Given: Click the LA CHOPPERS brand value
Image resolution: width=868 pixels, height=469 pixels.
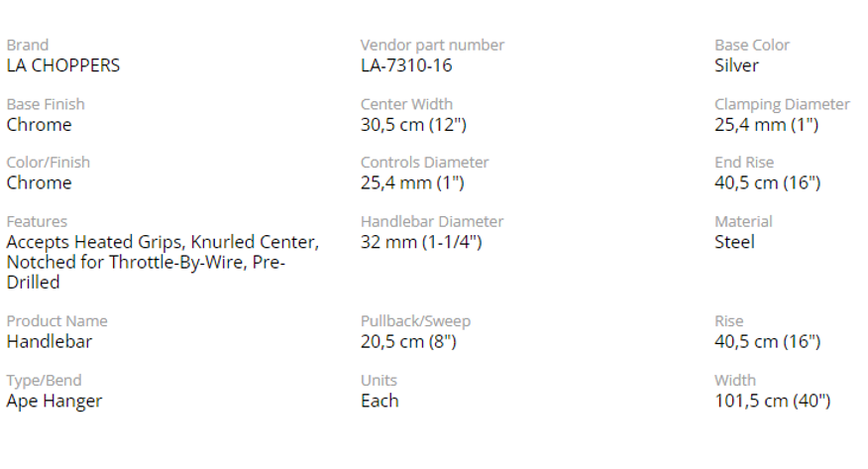Looking at the screenshot, I should coord(62,65).
